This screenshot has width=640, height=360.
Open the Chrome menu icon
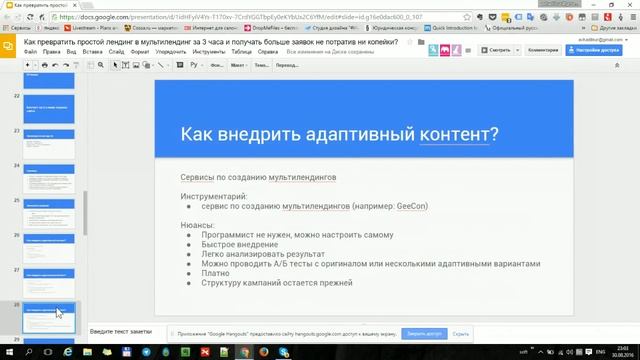[633, 17]
